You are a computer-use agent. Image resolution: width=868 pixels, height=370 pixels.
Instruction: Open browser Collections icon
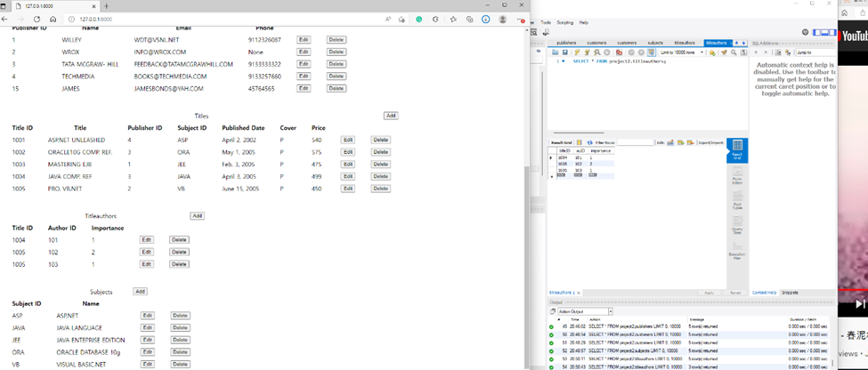click(469, 19)
